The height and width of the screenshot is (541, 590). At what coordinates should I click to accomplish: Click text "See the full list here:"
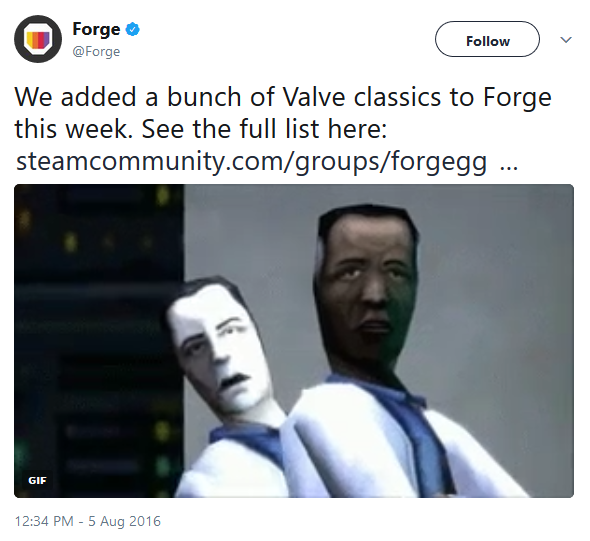coord(264,129)
